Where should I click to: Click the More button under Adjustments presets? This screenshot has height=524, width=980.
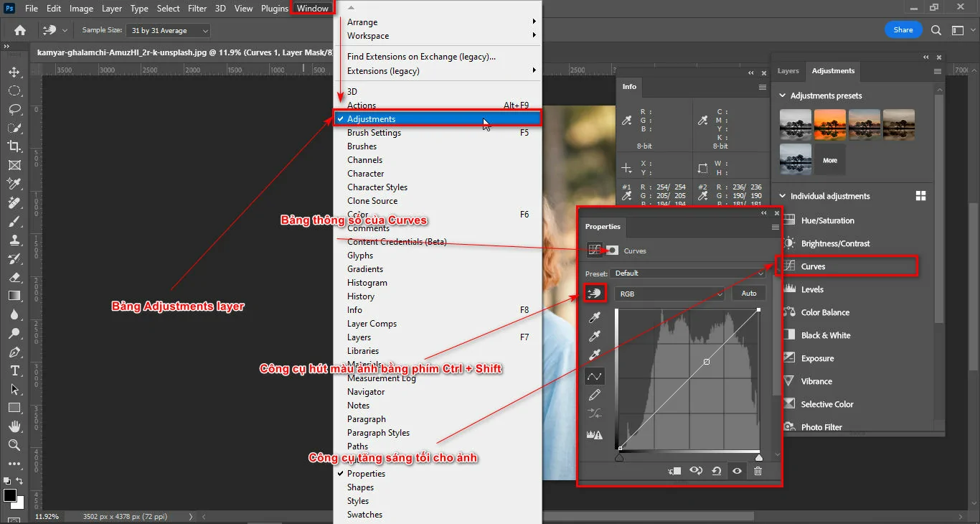(829, 159)
